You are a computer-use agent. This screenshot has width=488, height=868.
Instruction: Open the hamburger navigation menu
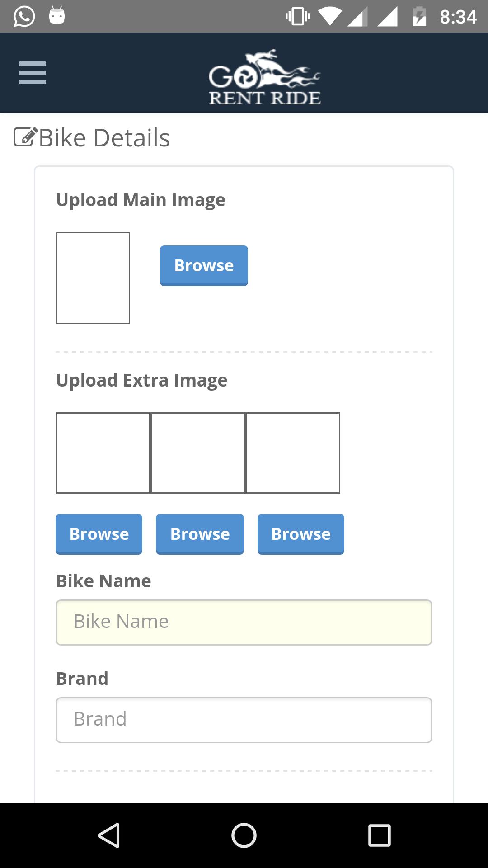click(33, 73)
